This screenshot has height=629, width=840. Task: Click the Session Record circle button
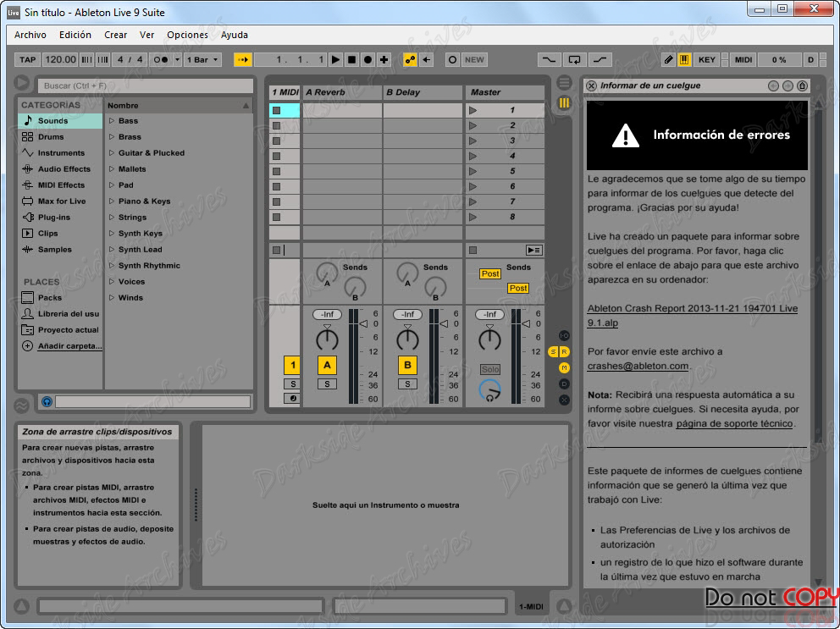pyautogui.click(x=452, y=59)
